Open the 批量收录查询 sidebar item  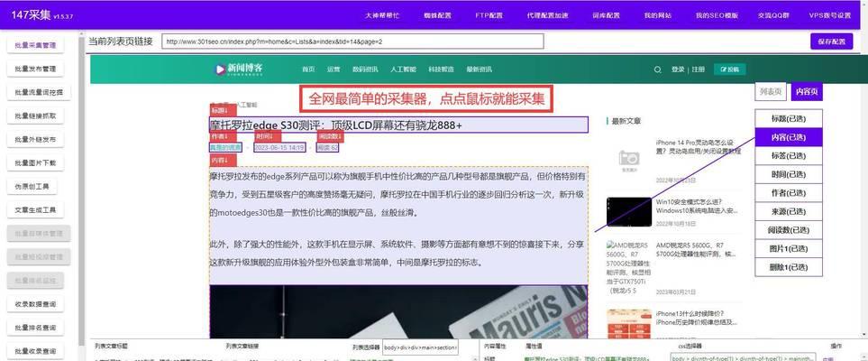[x=35, y=351]
